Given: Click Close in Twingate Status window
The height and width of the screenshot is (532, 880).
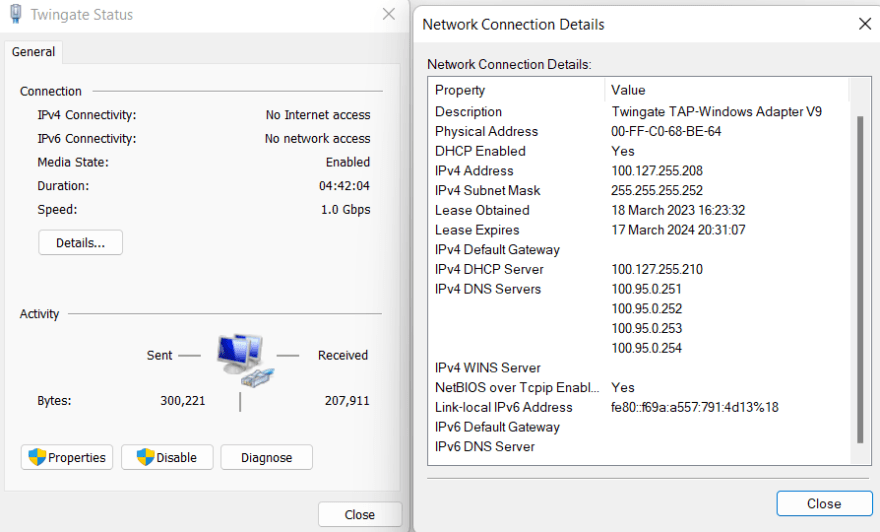Looking at the screenshot, I should [360, 514].
